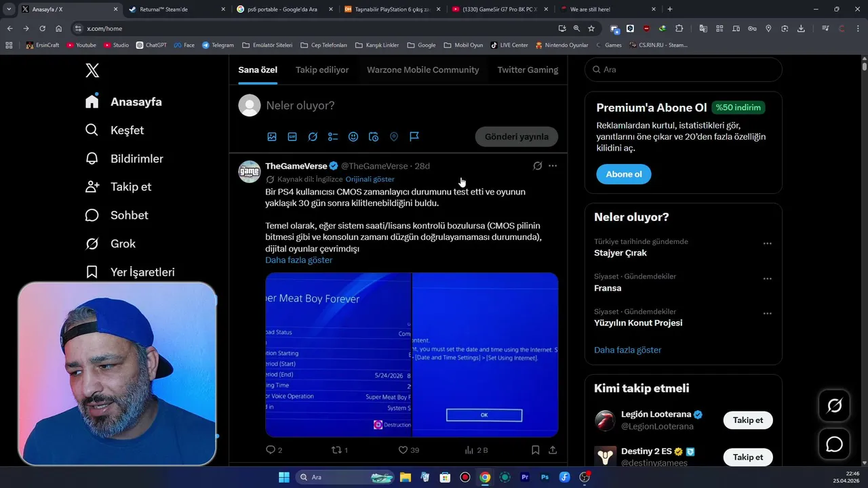Open Emülatör Siteleri bookmark folder

coord(267,45)
